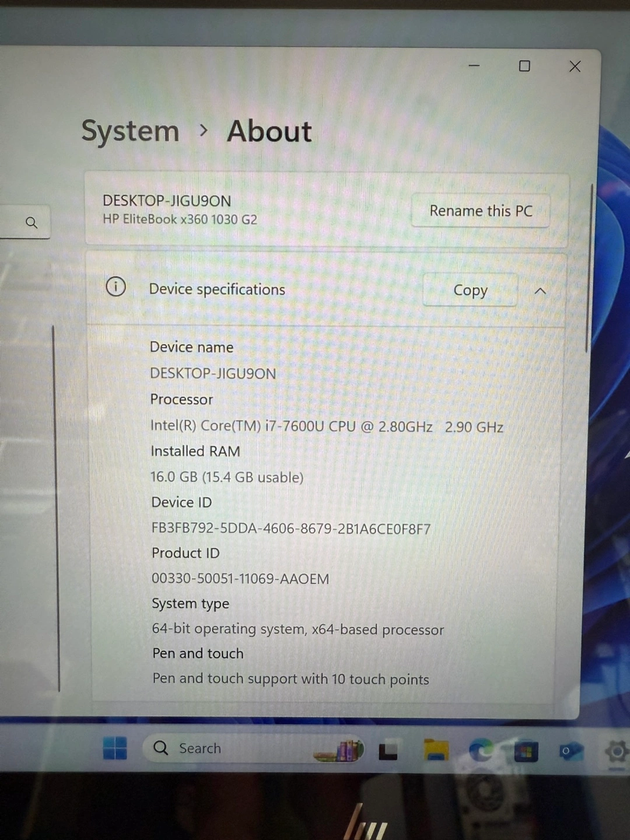Open Microsoft Edge from the taskbar
630x840 pixels.
click(x=481, y=750)
